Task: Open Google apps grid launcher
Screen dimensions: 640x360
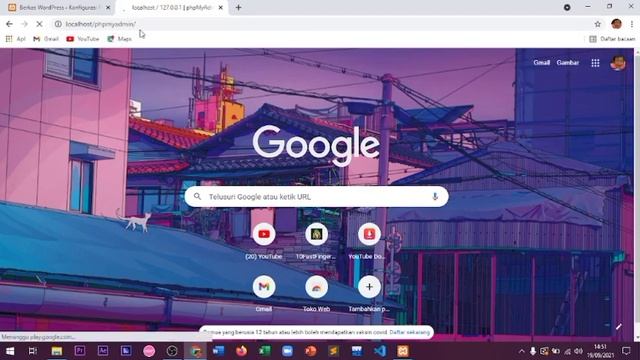Action: point(595,63)
